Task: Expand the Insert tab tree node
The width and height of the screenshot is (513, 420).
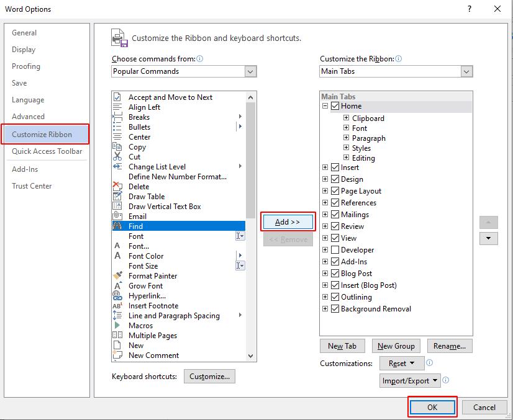Action: (x=324, y=167)
